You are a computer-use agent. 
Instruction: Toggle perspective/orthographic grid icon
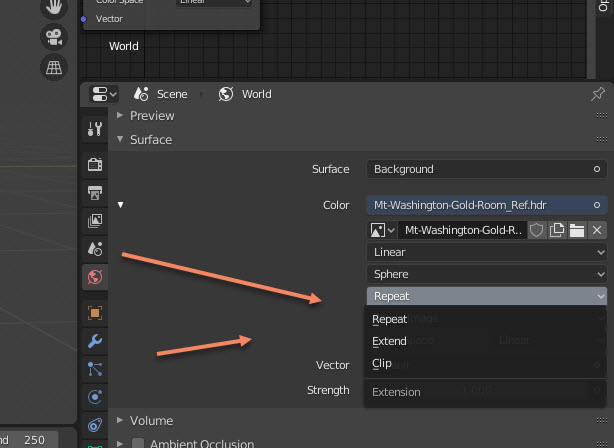click(53, 68)
